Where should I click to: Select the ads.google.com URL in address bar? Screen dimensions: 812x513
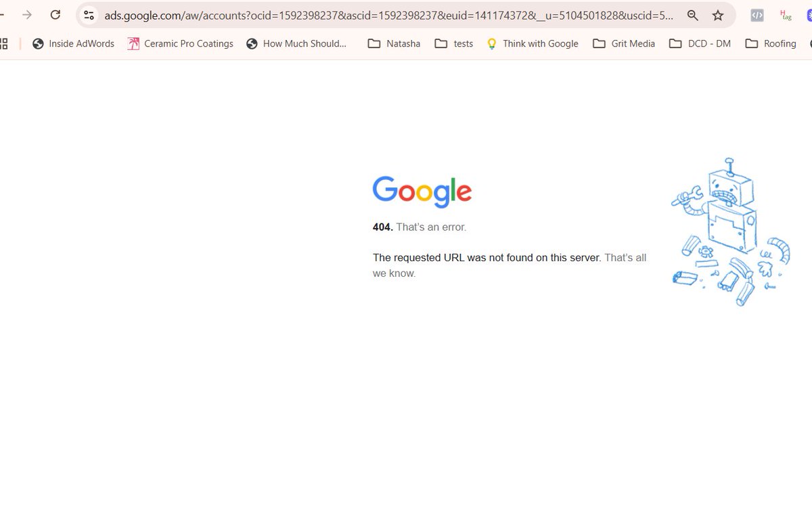[x=388, y=15]
